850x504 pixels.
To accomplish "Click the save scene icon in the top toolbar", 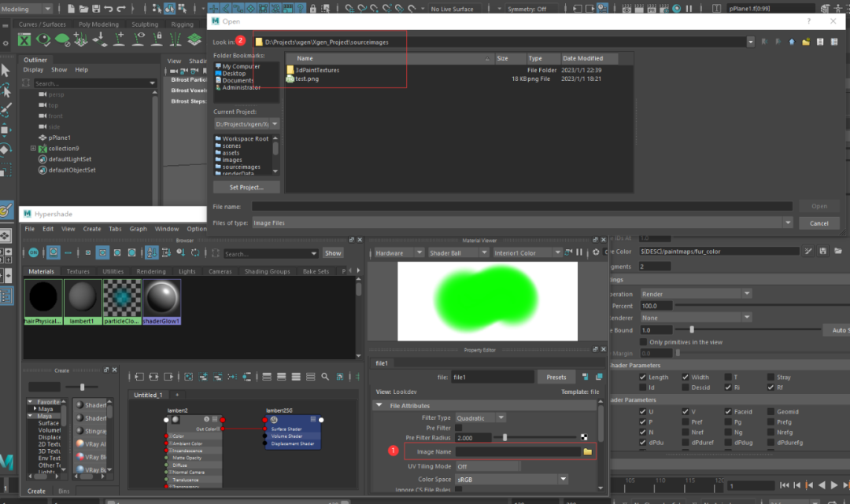I will [x=96, y=9].
